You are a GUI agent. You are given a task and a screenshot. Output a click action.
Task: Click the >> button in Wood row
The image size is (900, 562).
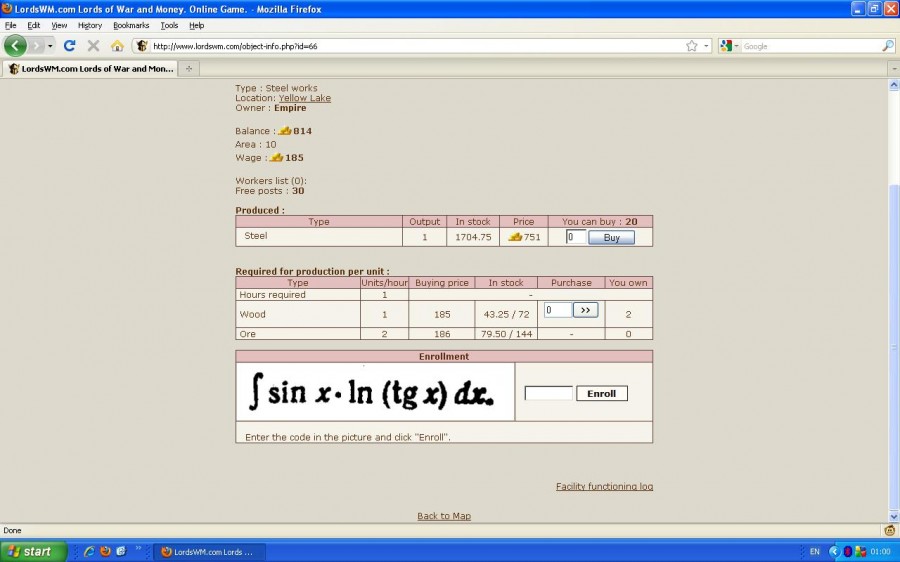click(585, 310)
